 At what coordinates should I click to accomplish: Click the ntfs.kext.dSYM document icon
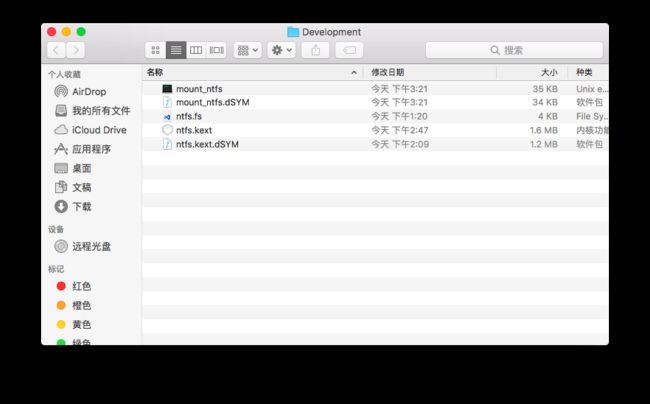click(x=167, y=144)
